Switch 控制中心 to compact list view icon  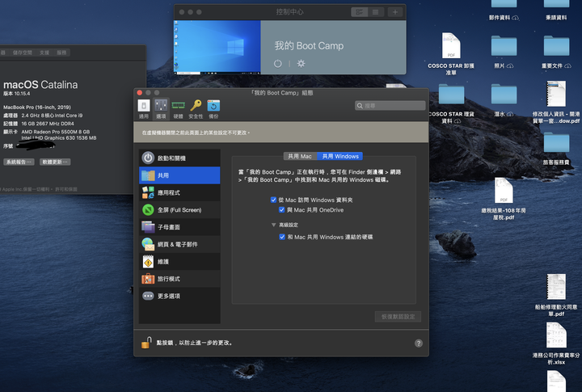[376, 12]
